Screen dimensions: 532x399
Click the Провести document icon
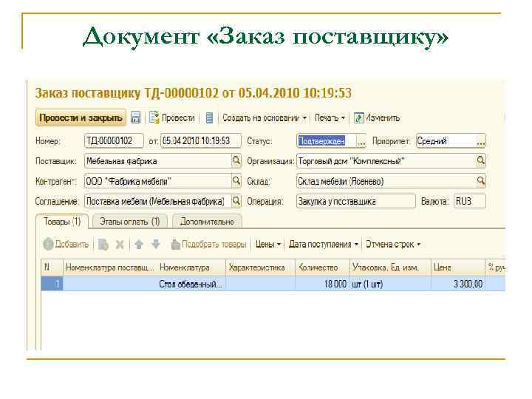154,117
